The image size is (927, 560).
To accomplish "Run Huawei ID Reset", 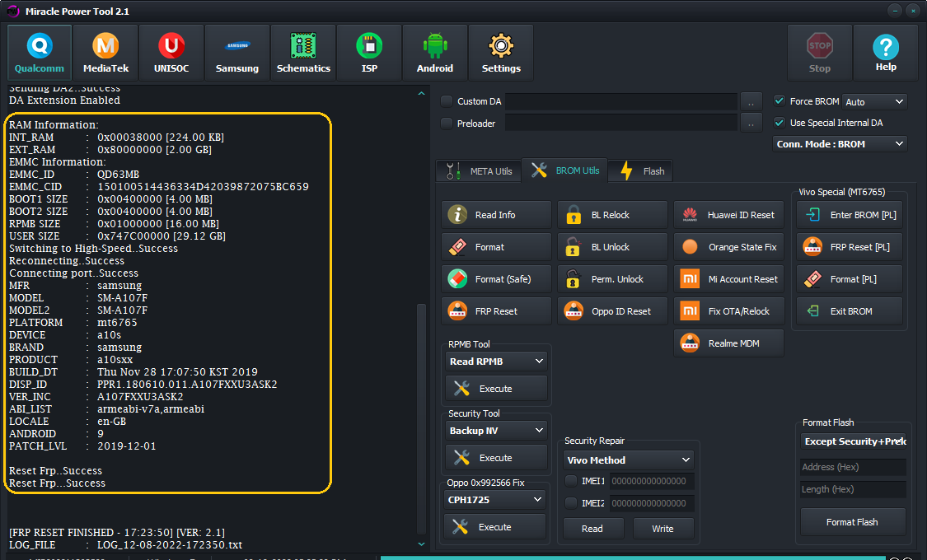I will click(729, 215).
